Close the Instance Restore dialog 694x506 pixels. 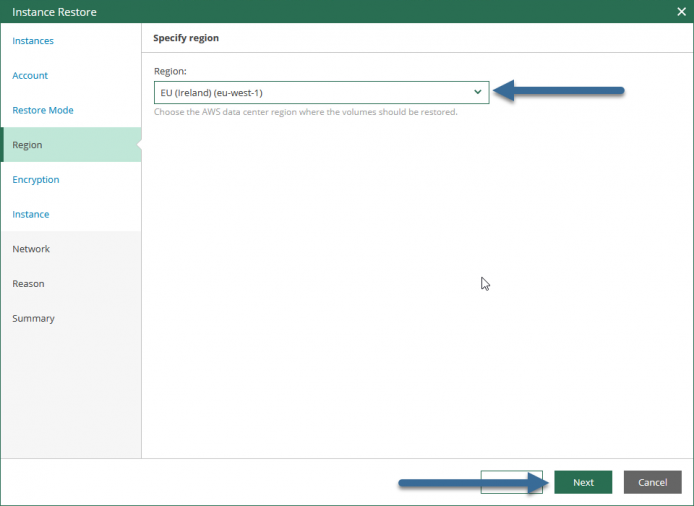(681, 12)
